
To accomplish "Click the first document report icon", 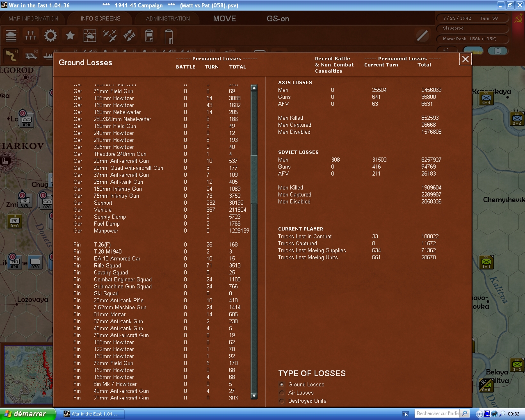I will tap(149, 36).
